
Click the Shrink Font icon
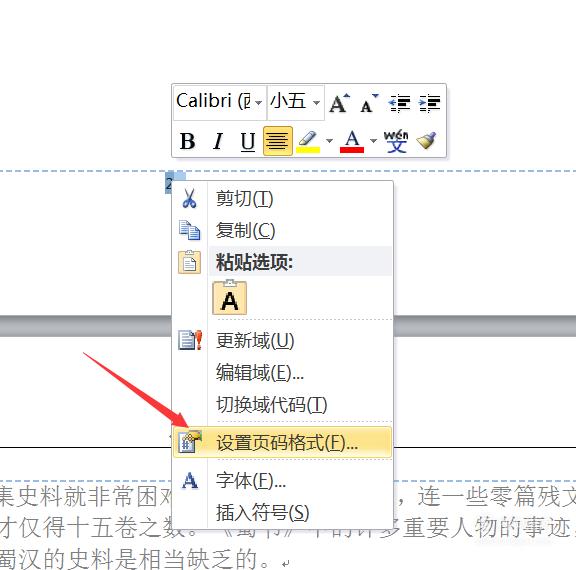369,103
